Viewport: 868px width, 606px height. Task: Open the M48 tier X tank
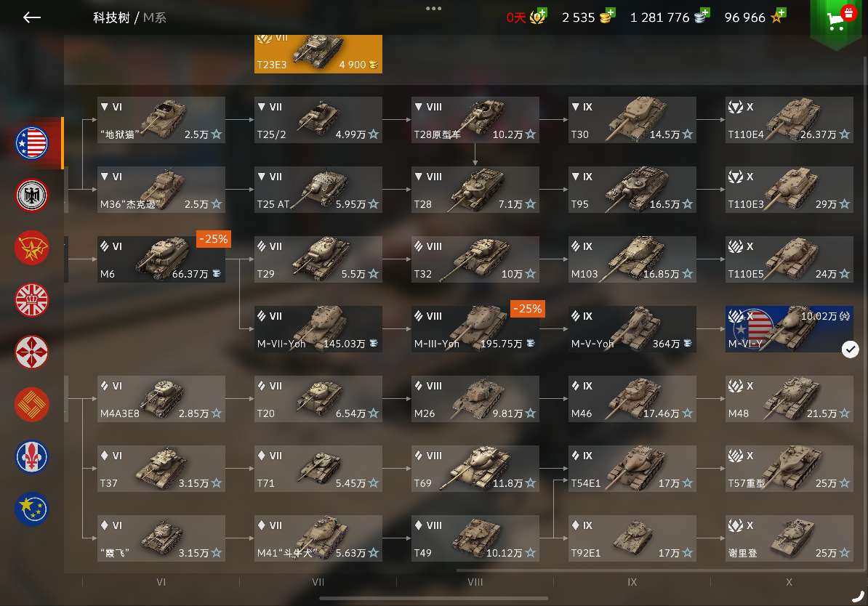point(789,398)
